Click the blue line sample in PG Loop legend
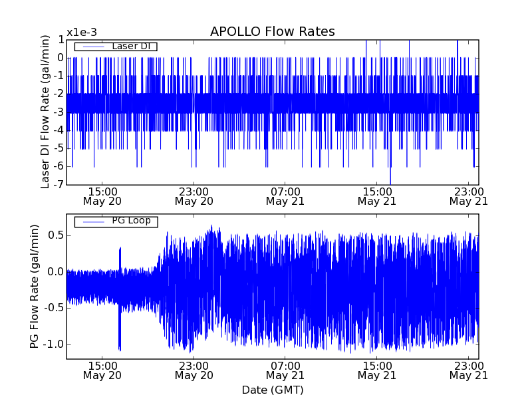 90,221
